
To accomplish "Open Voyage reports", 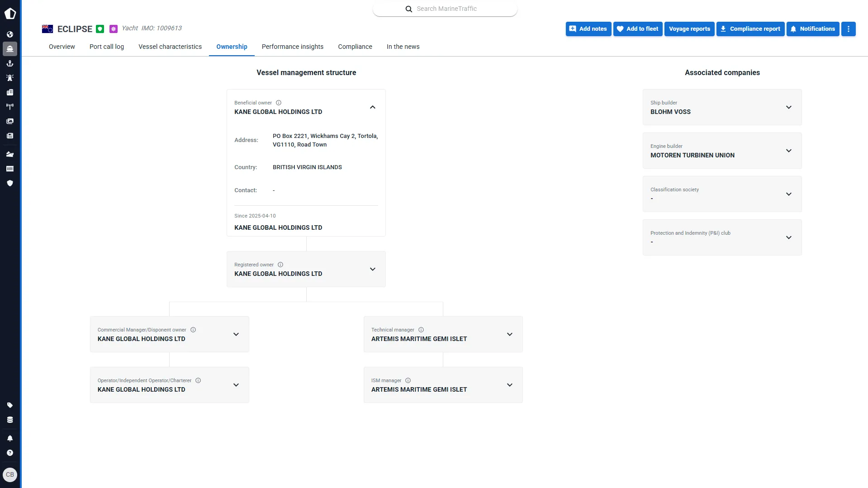I will (x=689, y=29).
